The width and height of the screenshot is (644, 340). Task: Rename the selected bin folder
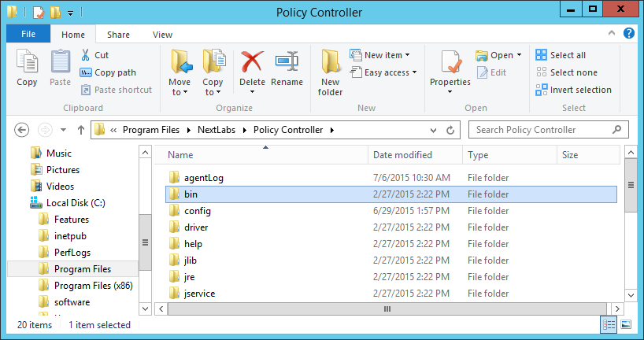[x=287, y=68]
